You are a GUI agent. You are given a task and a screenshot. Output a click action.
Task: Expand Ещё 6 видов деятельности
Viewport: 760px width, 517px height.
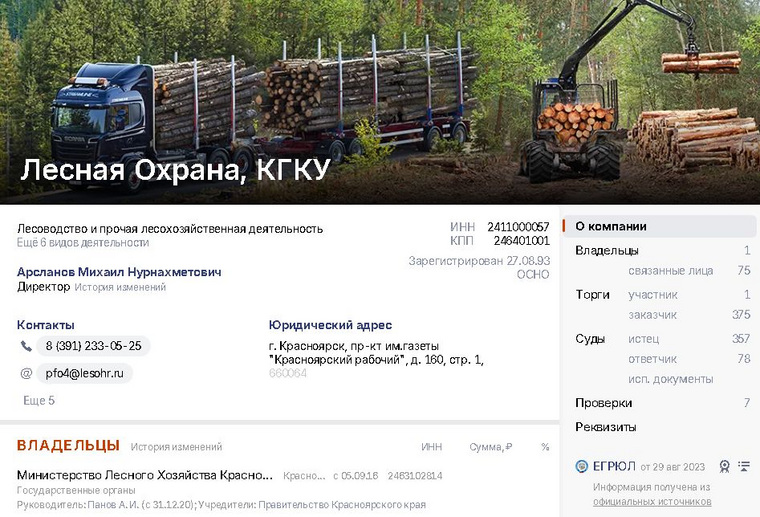pyautogui.click(x=83, y=242)
